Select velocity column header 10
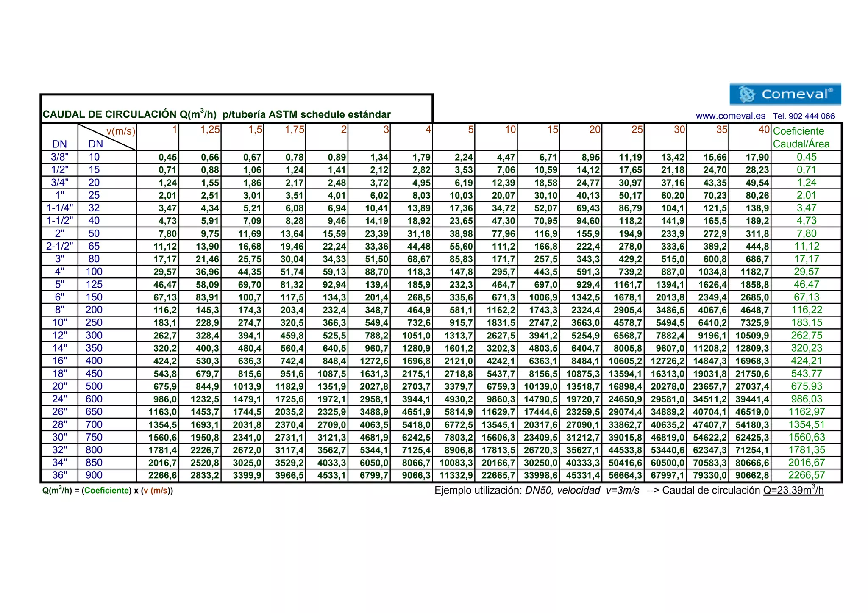868x613 pixels. point(510,130)
